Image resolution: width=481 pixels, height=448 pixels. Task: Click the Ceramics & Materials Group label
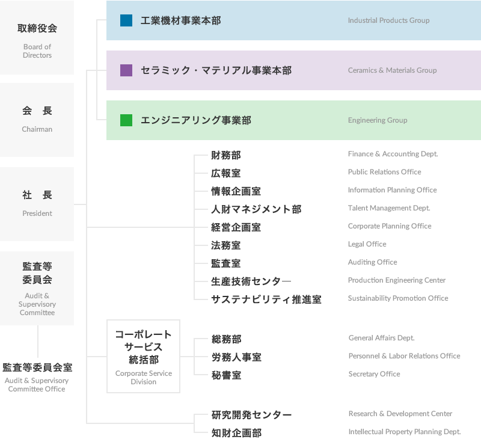(393, 70)
